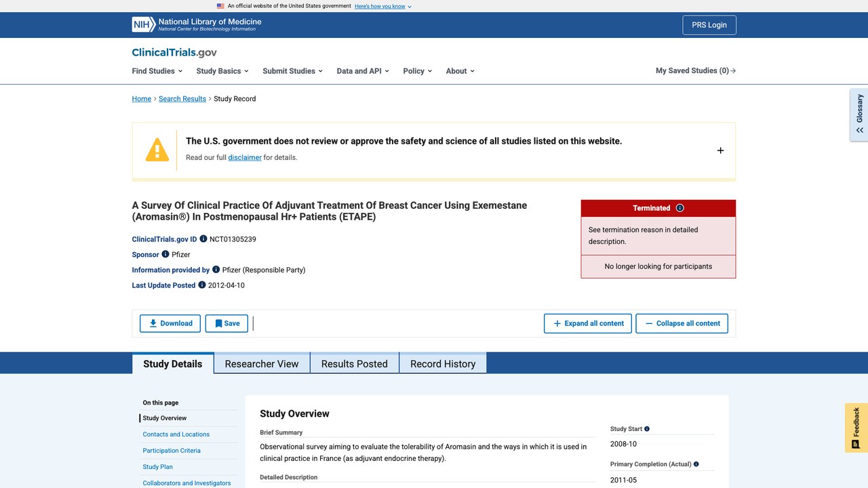Open the Data and API dropdown menu

tap(363, 71)
